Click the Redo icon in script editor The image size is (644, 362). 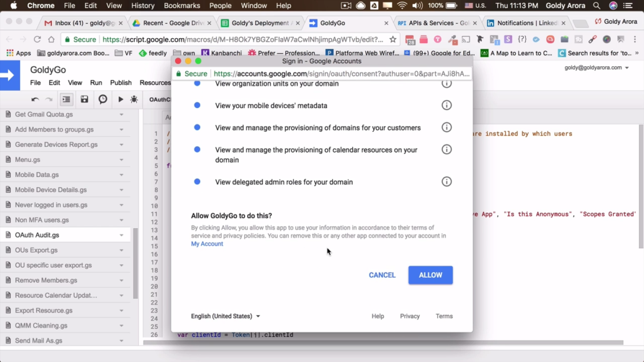tap(49, 99)
